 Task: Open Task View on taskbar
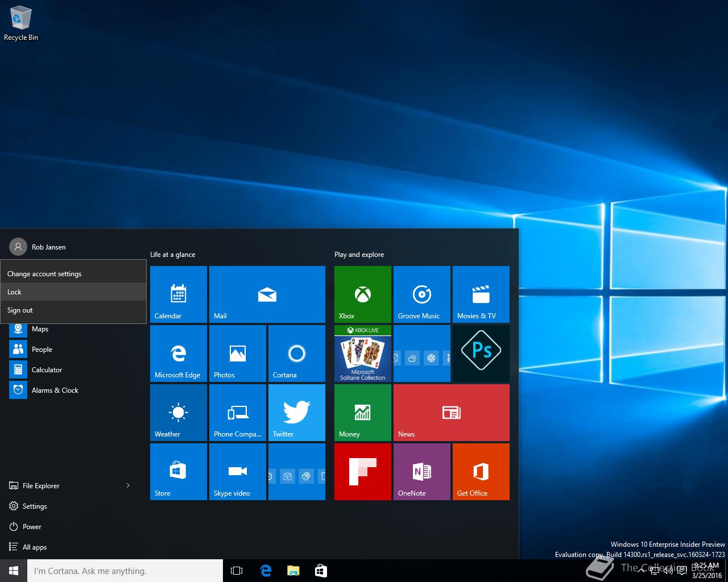click(x=237, y=571)
